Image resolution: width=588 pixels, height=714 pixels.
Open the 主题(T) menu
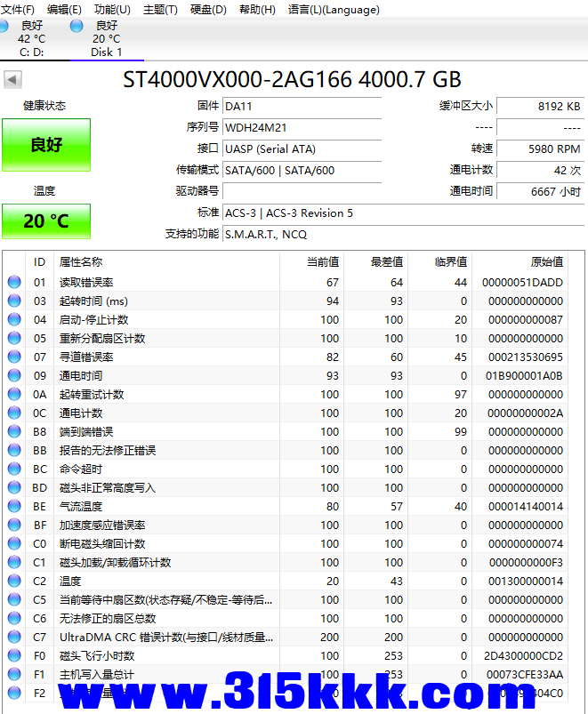tap(160, 10)
